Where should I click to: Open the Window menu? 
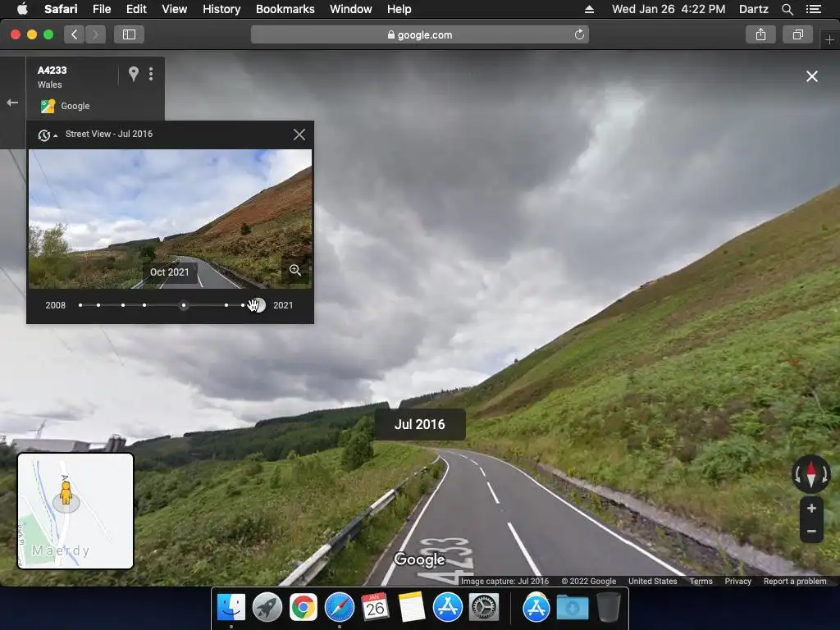351,9
